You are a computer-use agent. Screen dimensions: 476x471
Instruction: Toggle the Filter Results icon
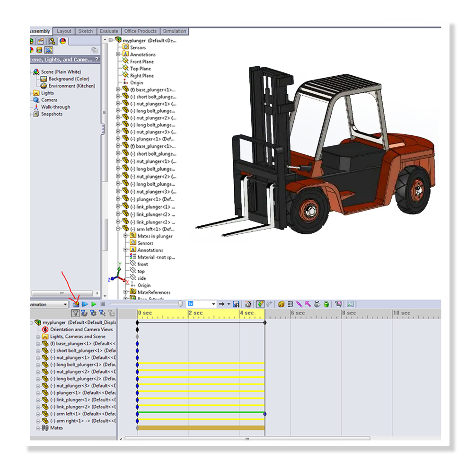[111, 313]
